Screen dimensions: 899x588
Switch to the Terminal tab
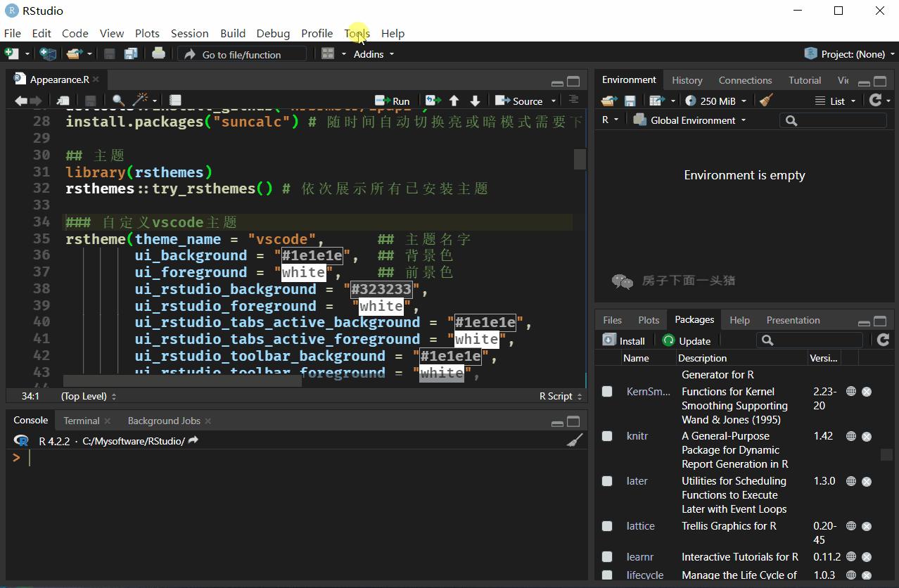[x=82, y=421]
